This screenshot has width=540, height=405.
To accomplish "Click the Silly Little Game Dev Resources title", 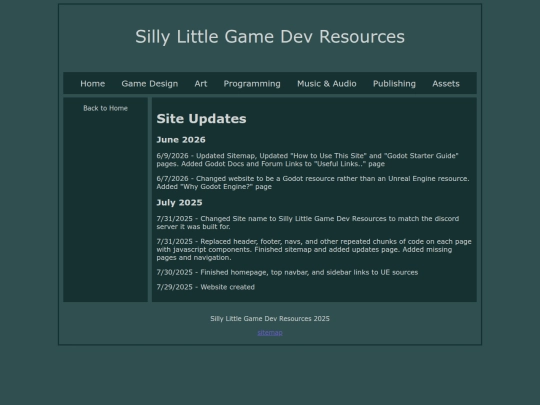I will pos(270,37).
